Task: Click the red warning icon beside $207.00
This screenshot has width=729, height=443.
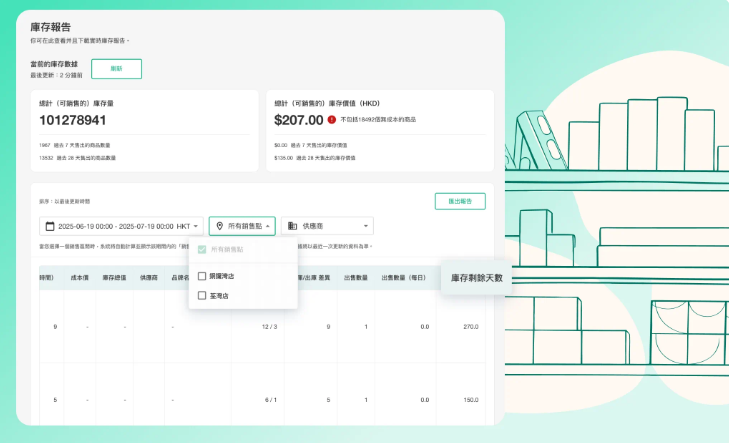Action: point(331,119)
